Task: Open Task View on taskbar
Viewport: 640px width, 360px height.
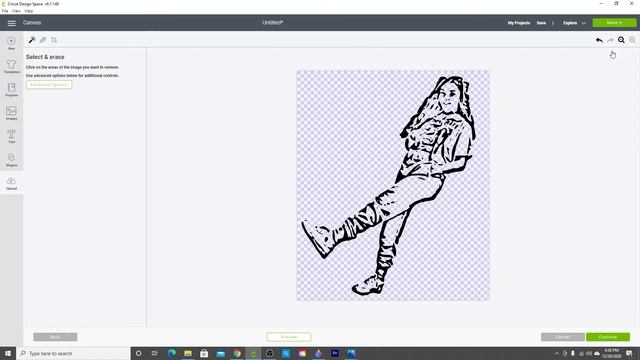Action: (x=155, y=353)
